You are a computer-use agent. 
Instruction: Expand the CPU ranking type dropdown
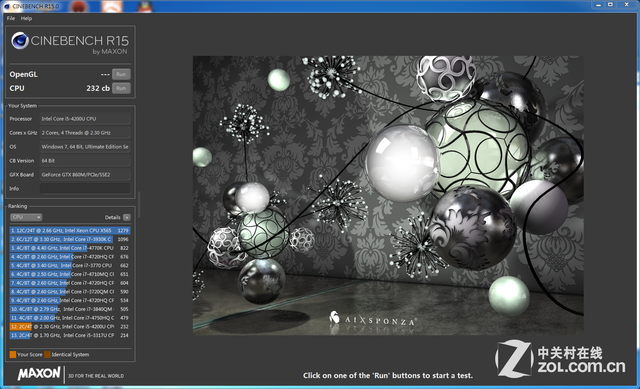tap(26, 217)
